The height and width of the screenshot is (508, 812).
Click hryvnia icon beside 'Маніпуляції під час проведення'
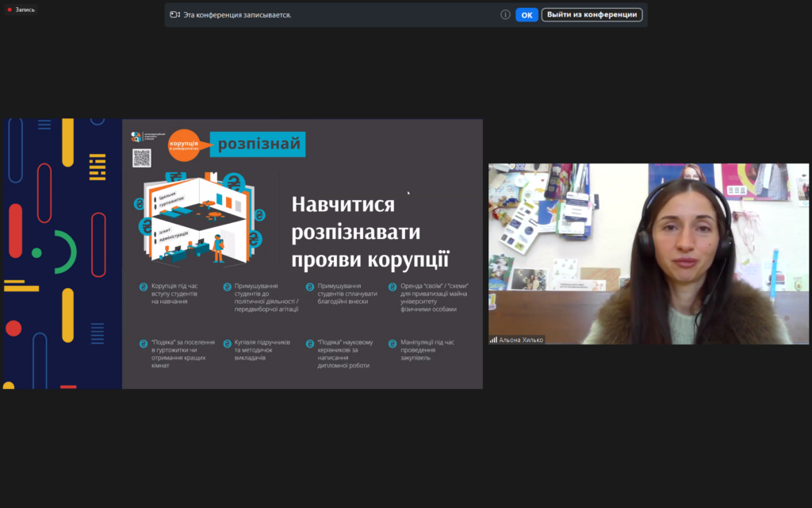393,344
